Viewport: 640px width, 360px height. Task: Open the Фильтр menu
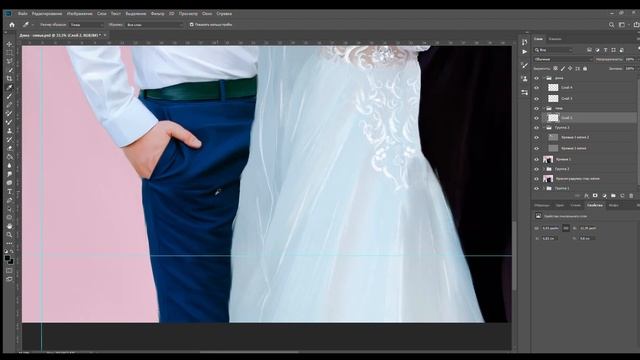158,14
